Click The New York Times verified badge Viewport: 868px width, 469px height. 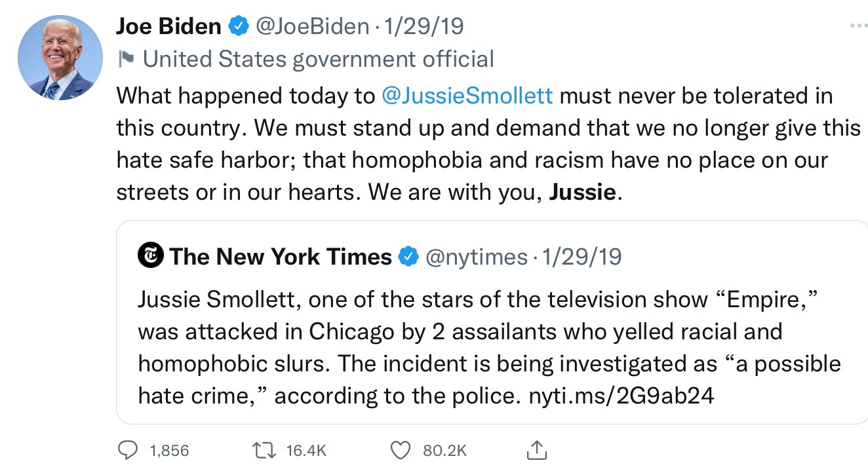pos(408,257)
